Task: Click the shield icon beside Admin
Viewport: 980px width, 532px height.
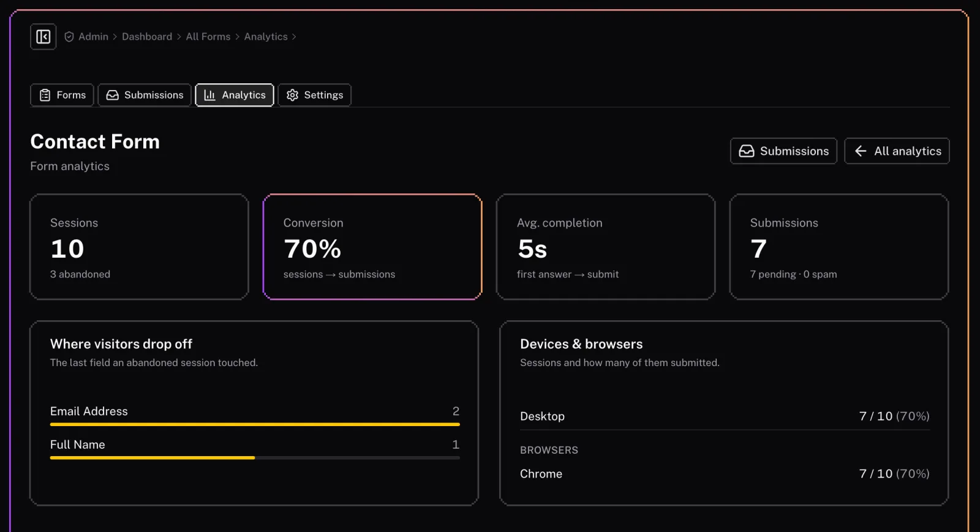Action: coord(69,37)
